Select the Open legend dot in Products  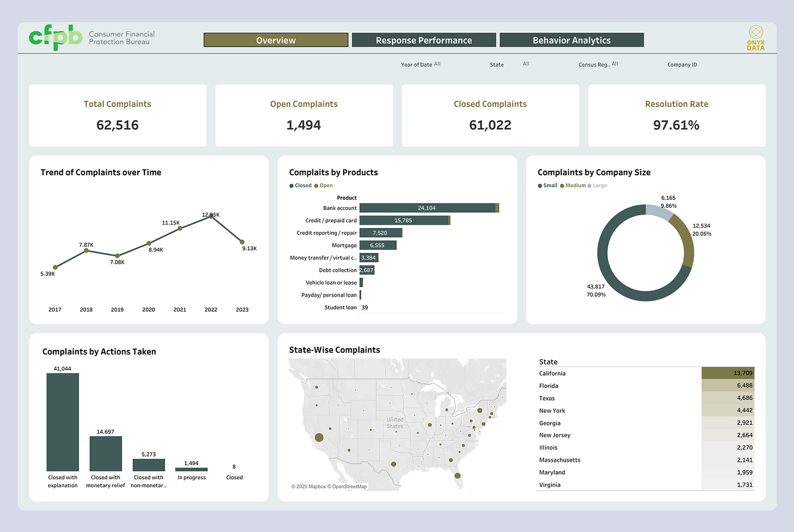pos(316,186)
